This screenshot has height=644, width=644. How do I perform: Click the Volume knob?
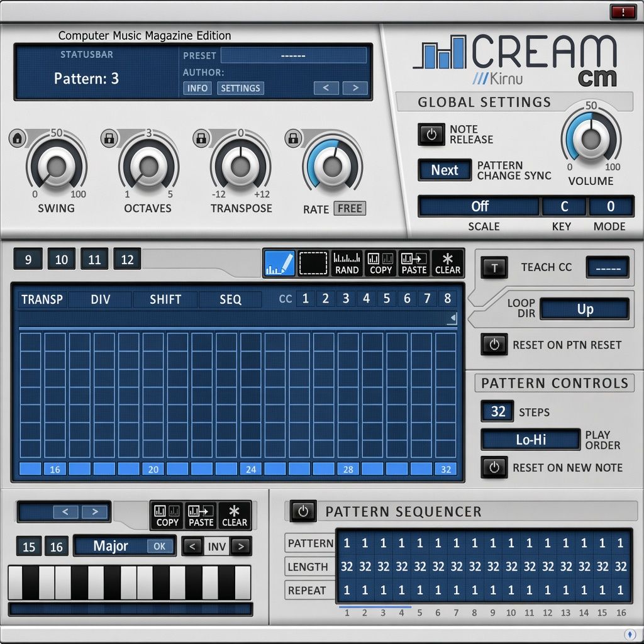coord(591,140)
